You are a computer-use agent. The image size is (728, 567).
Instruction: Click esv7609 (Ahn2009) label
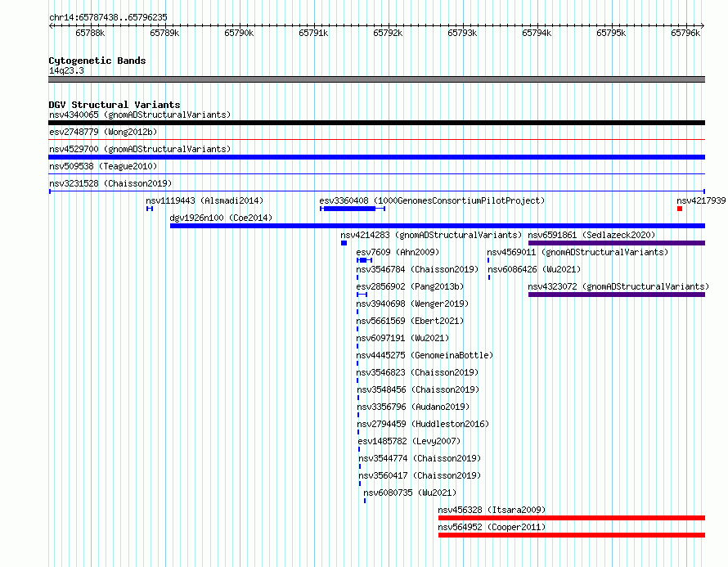(x=398, y=252)
